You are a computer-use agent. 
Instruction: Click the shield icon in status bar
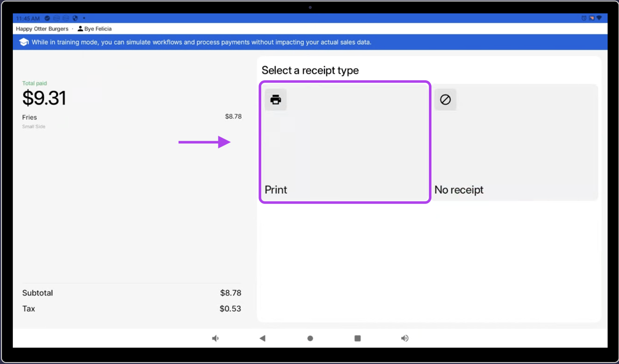(x=75, y=18)
